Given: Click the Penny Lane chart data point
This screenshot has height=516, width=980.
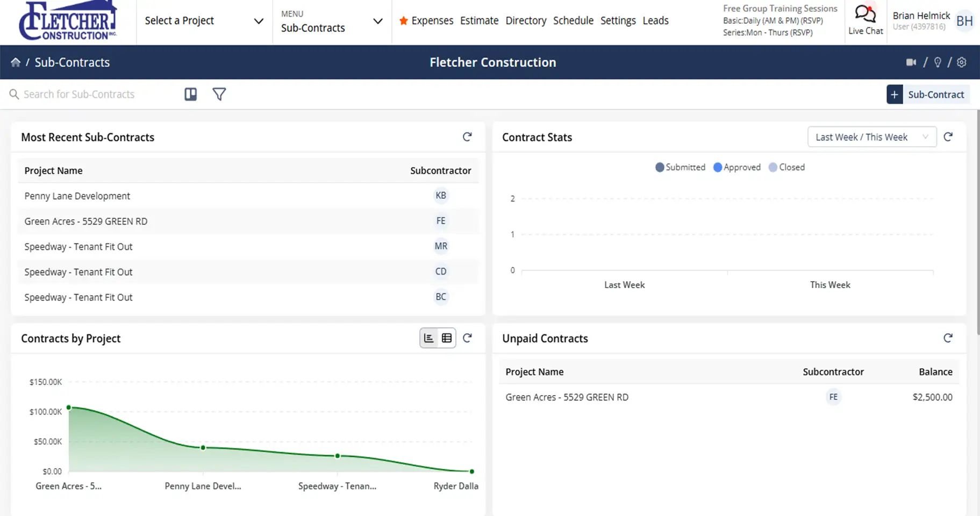Looking at the screenshot, I should click(203, 448).
